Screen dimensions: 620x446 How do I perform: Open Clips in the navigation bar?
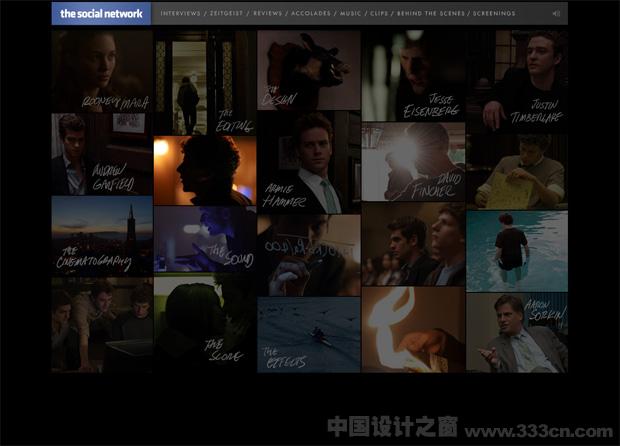[379, 13]
